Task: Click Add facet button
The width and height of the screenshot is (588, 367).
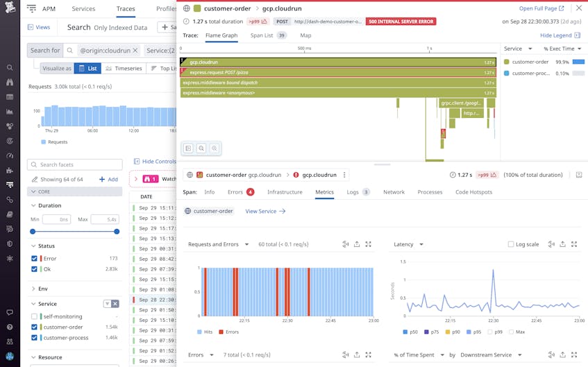Action: tap(108, 179)
